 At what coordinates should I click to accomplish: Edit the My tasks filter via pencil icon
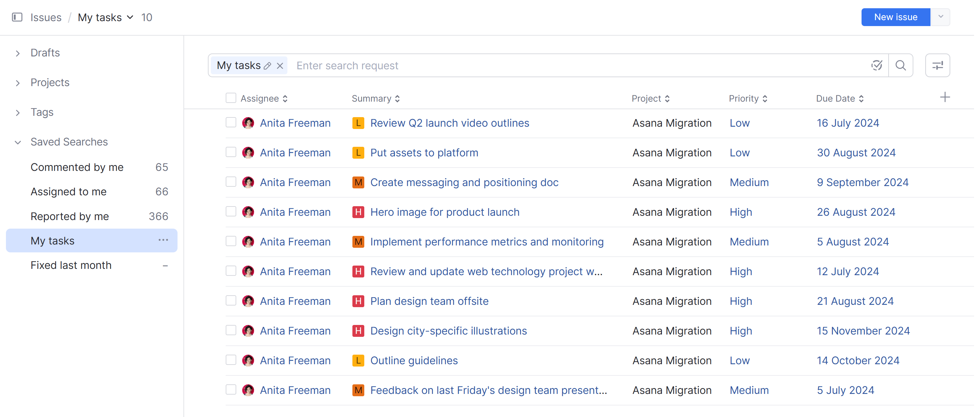pyautogui.click(x=268, y=65)
